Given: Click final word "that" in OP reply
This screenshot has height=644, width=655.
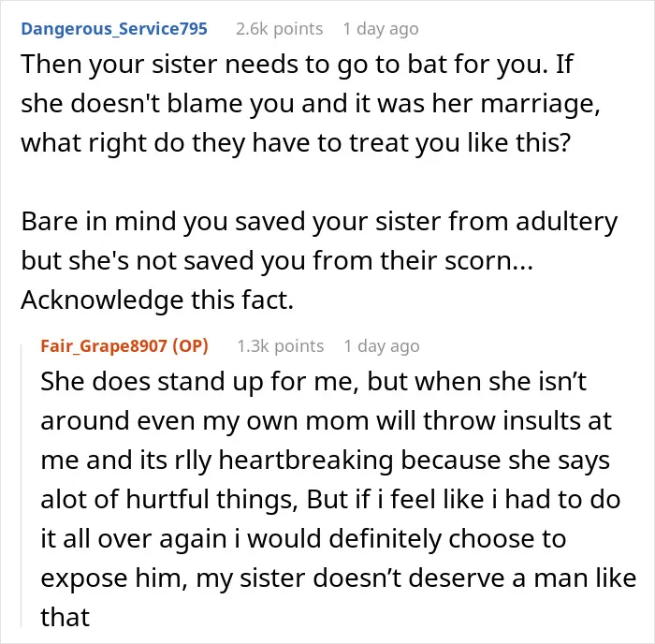Looking at the screenshot, I should tap(65, 618).
